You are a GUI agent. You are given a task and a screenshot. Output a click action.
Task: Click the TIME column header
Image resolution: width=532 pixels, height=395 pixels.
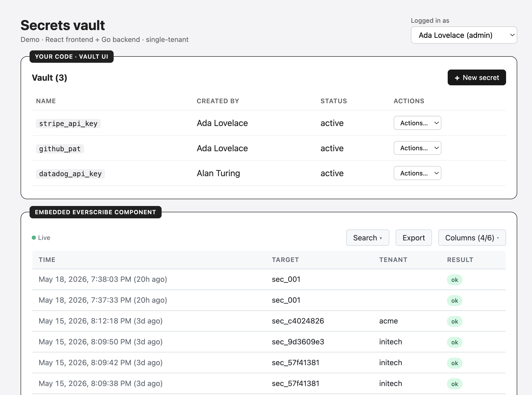pos(47,260)
